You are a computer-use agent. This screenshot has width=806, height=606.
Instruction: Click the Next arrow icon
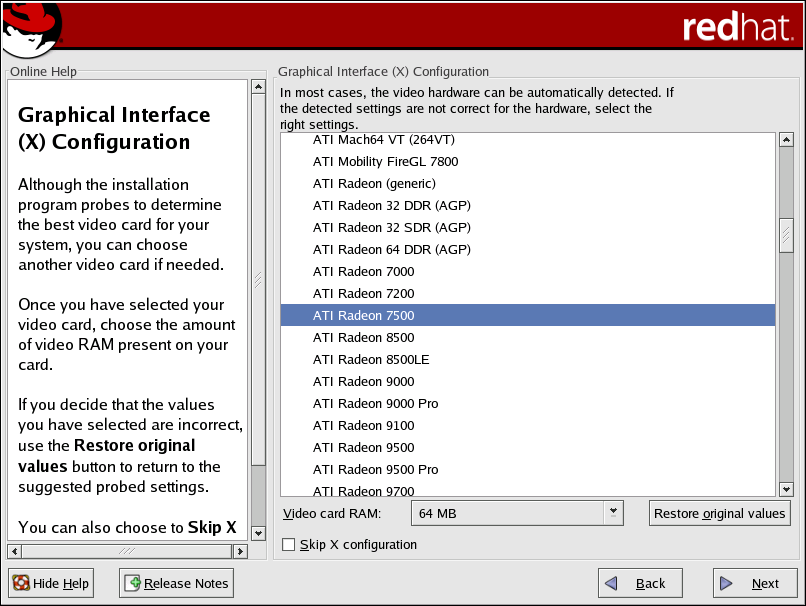point(727,583)
